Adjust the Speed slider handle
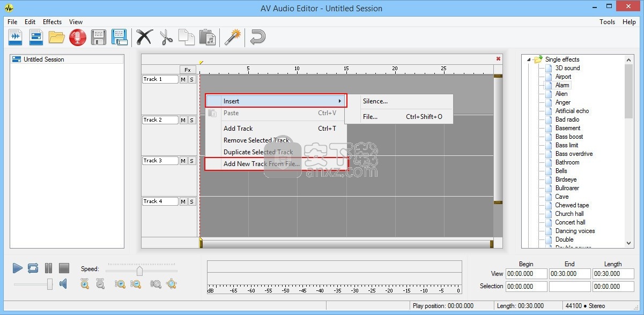This screenshot has width=644, height=315. [x=140, y=271]
